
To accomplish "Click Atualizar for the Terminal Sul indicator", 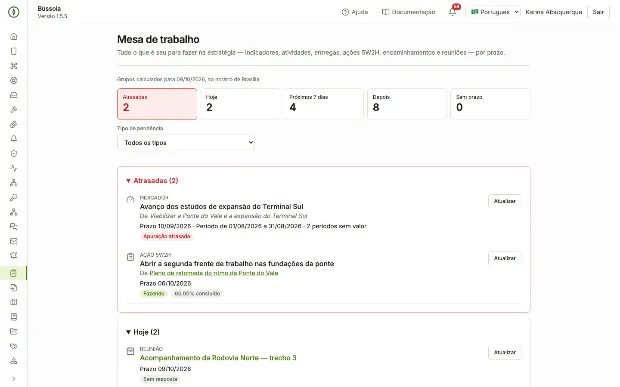I will pyautogui.click(x=505, y=201).
